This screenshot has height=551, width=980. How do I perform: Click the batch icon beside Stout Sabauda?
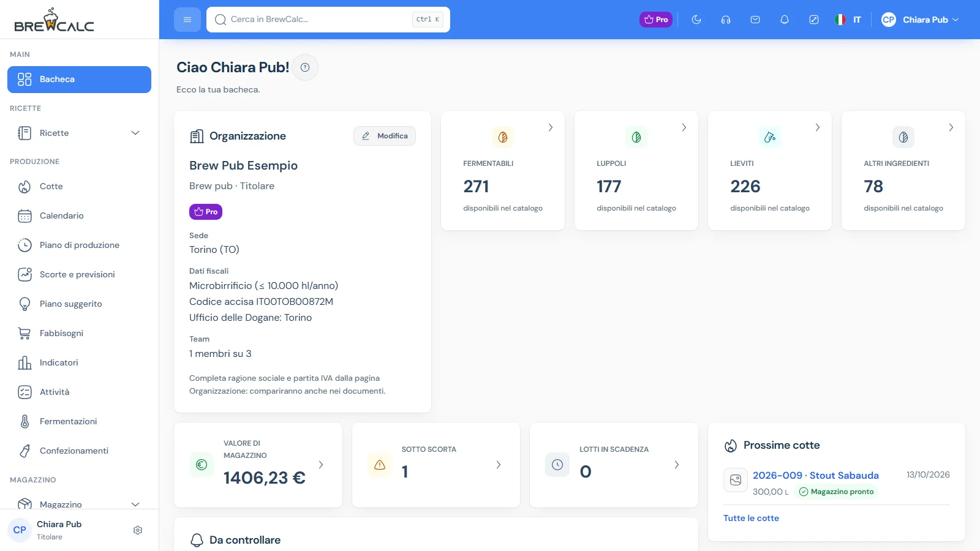(736, 481)
